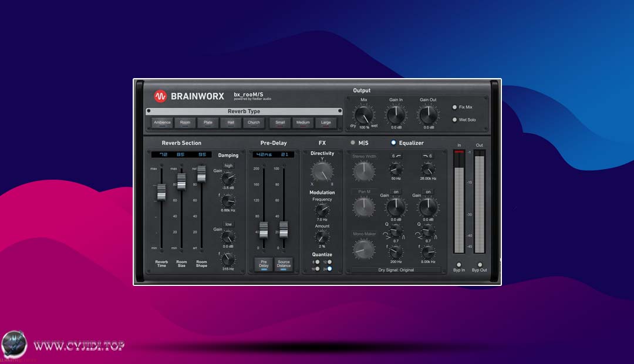This screenshot has height=364, width=634.
Task: Choose the Hall reverb type
Action: pos(231,123)
